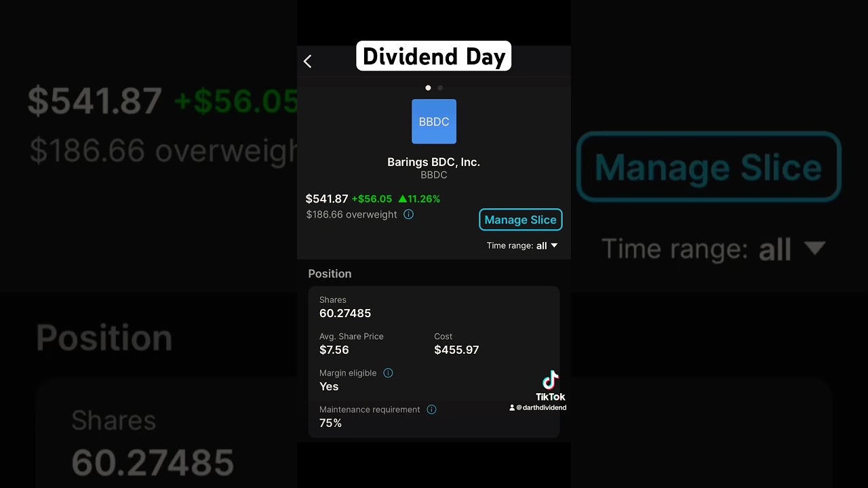Tap the back arrow

click(x=307, y=62)
